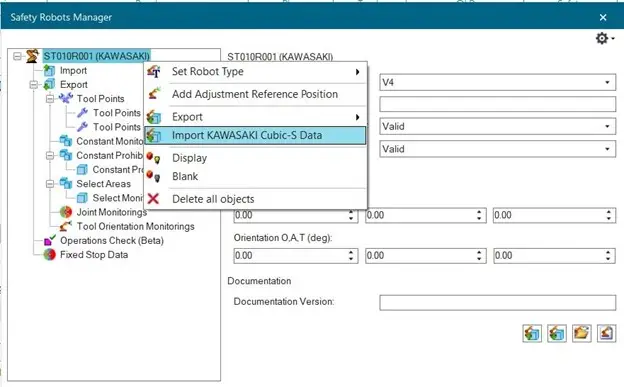Choose Add Adjustment Reference Position

click(255, 94)
